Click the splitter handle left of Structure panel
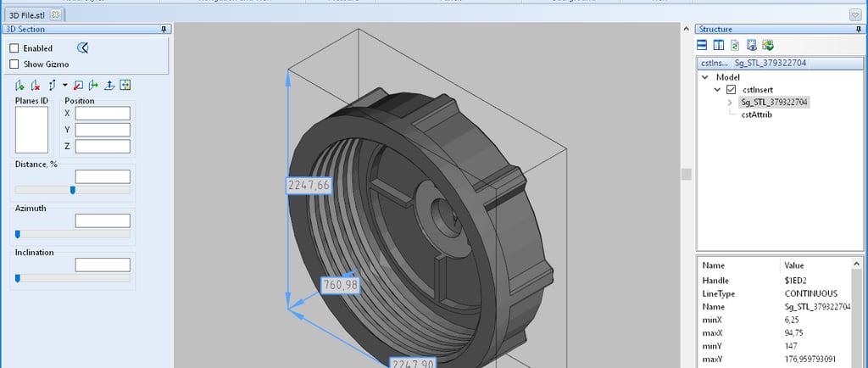The width and height of the screenshot is (868, 368). [687, 175]
